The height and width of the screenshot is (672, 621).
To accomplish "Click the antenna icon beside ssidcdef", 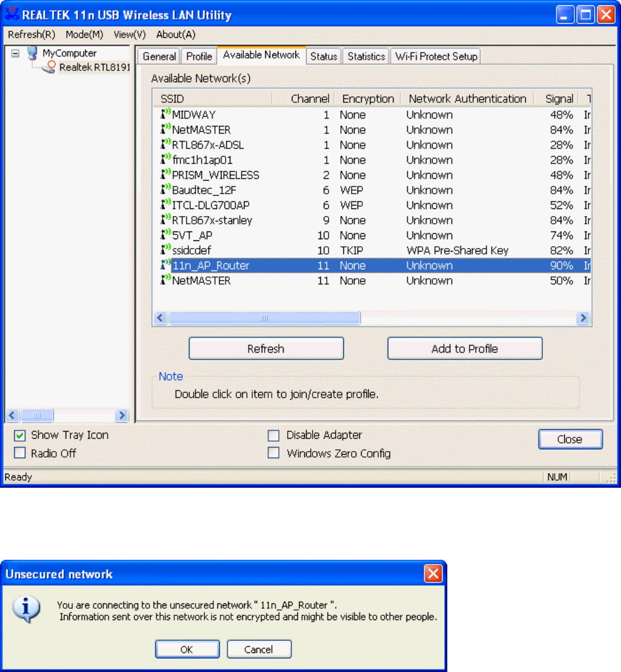I will click(165, 249).
